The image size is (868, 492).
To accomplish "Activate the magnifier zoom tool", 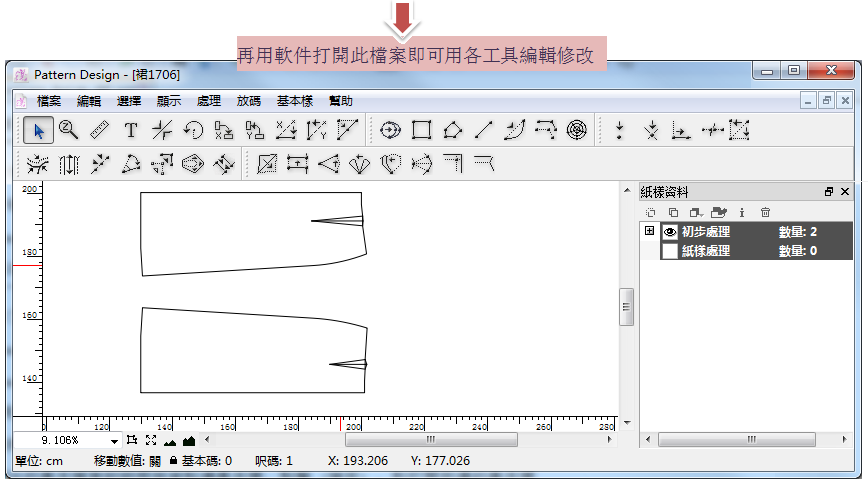I will tap(69, 130).
